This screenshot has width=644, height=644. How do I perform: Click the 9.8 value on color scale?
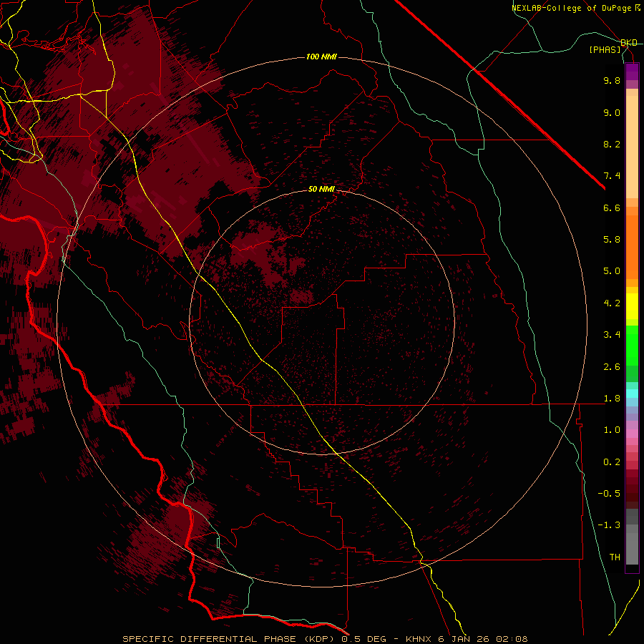[x=612, y=80]
